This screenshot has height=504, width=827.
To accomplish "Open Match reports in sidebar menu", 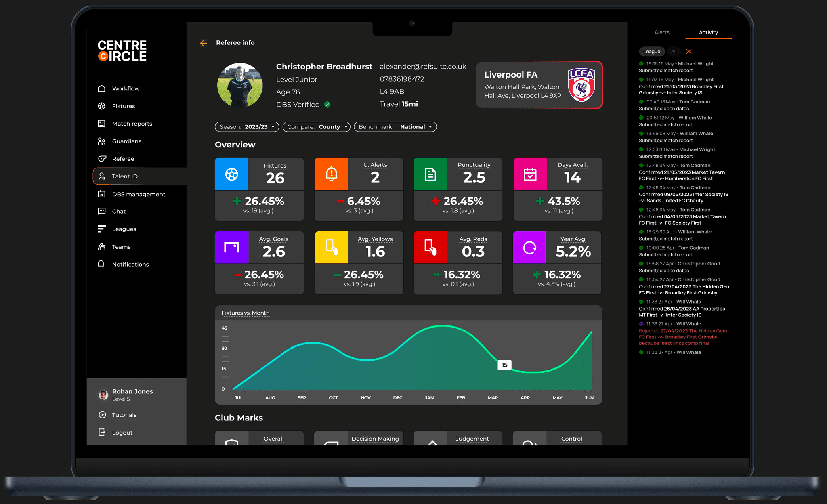I will coord(132,124).
